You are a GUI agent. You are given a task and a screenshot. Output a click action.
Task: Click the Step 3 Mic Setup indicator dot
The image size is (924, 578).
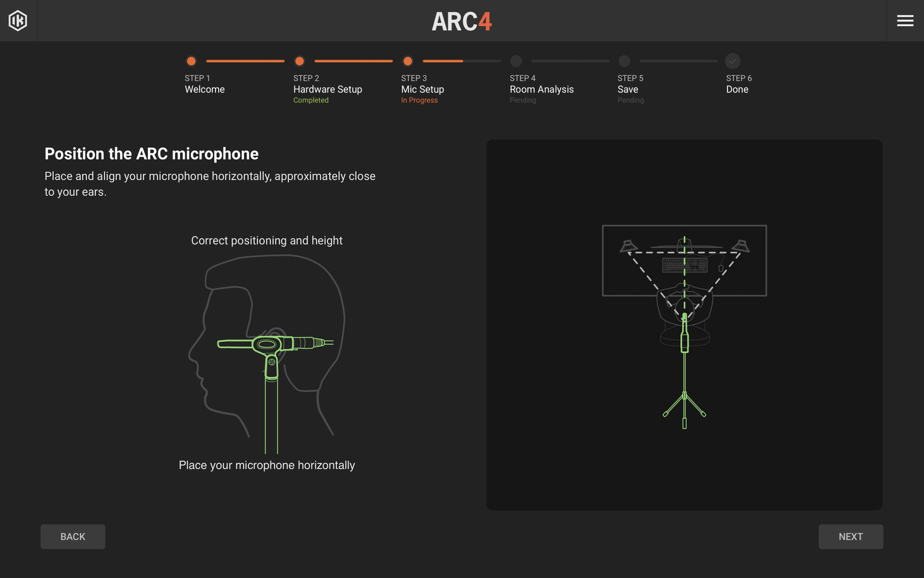pos(408,61)
